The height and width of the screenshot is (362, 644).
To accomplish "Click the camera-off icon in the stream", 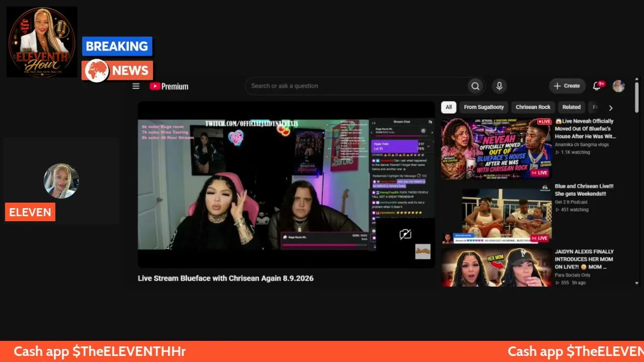I will [405, 234].
